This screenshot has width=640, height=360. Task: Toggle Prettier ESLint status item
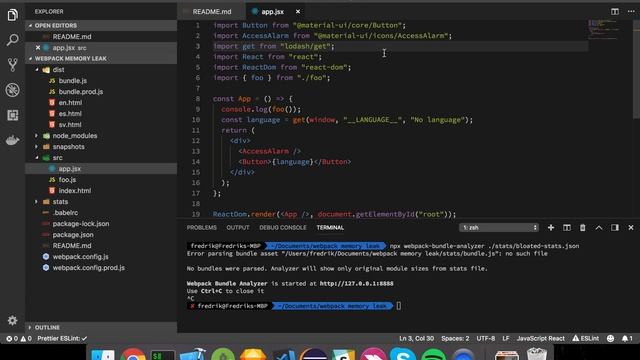pyautogui.click(x=62, y=338)
